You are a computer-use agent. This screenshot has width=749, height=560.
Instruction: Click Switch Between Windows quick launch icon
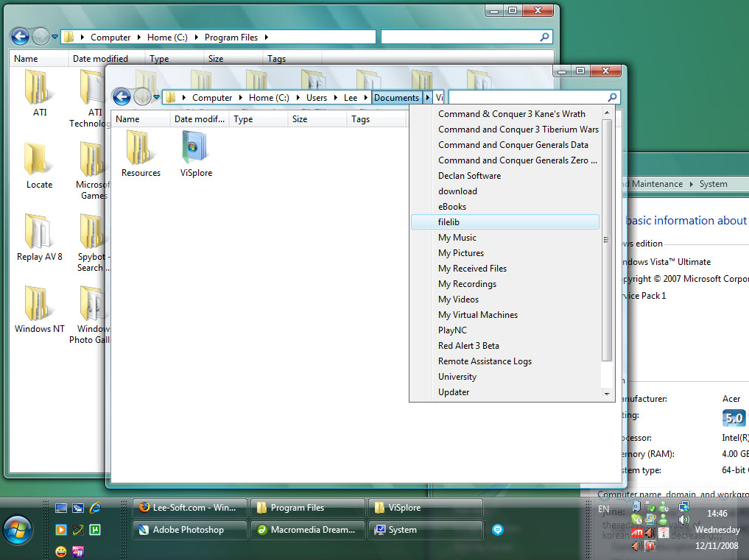click(x=78, y=508)
